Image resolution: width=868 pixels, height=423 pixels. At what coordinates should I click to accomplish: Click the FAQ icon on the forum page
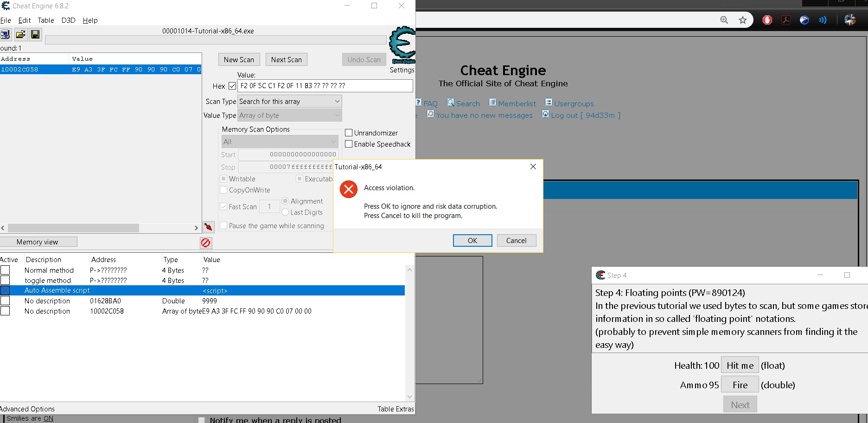click(x=418, y=103)
